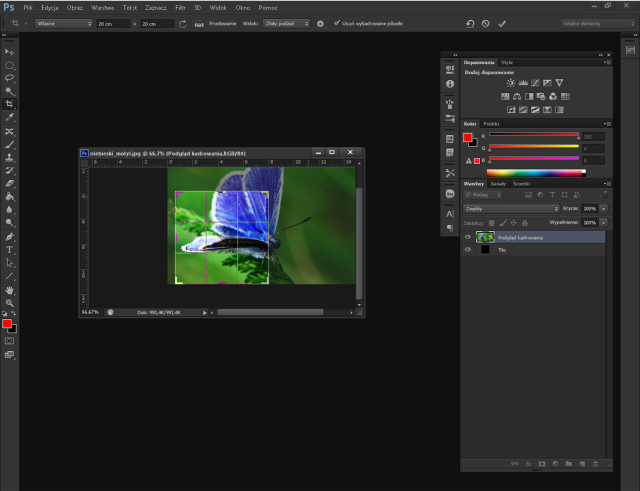Select the Hand tool
Image resolution: width=640 pixels, height=491 pixels.
(9, 290)
